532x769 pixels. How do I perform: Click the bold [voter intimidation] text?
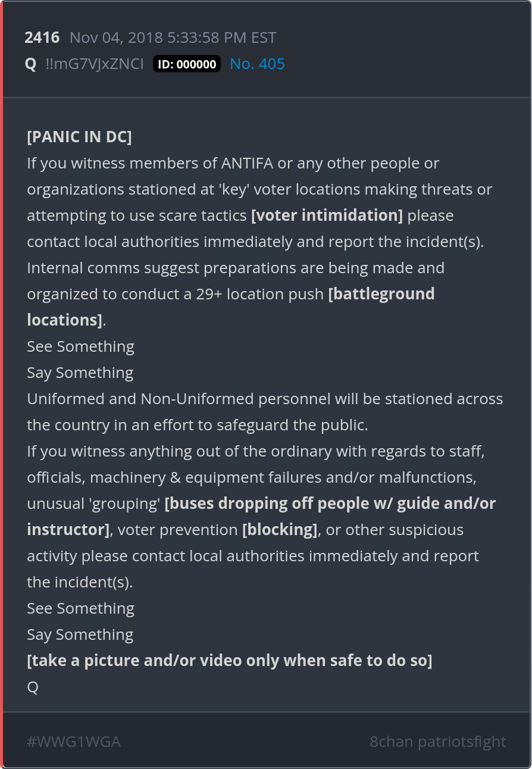click(327, 215)
